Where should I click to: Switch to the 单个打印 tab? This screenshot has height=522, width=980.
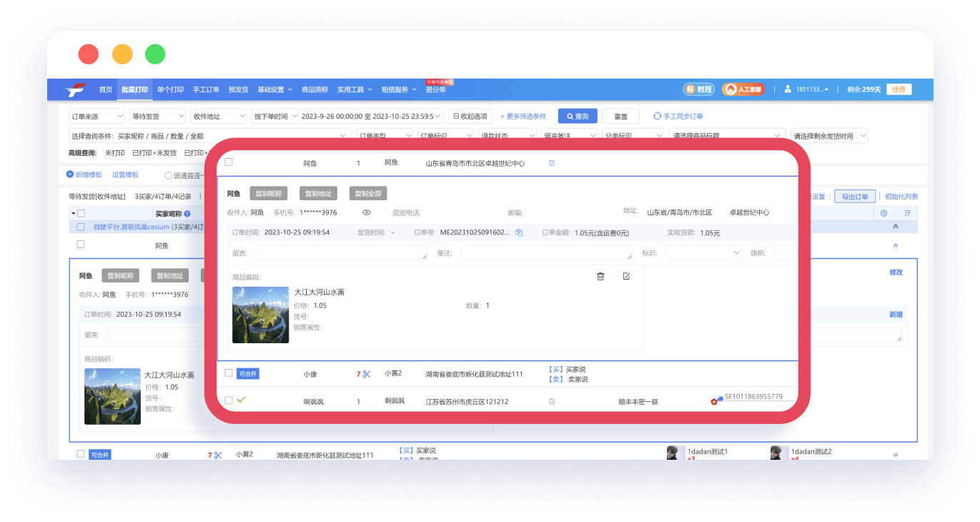170,89
